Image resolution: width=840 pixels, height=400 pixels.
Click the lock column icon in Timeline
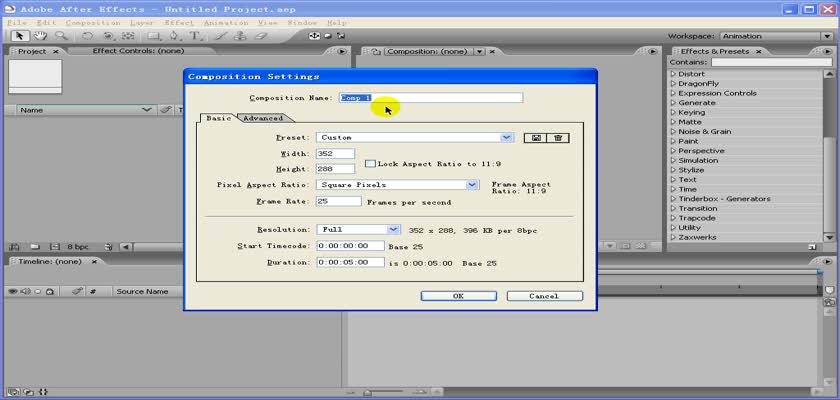[x=49, y=292]
